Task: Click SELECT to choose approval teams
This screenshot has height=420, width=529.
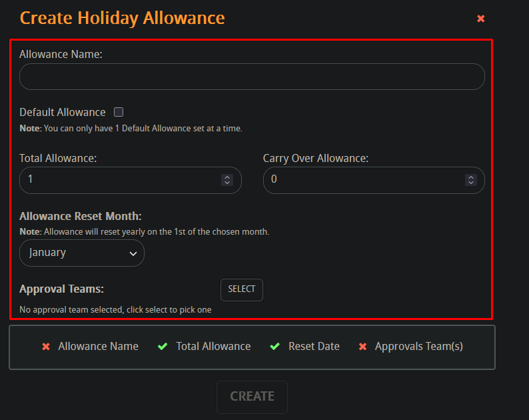Action: pos(242,290)
